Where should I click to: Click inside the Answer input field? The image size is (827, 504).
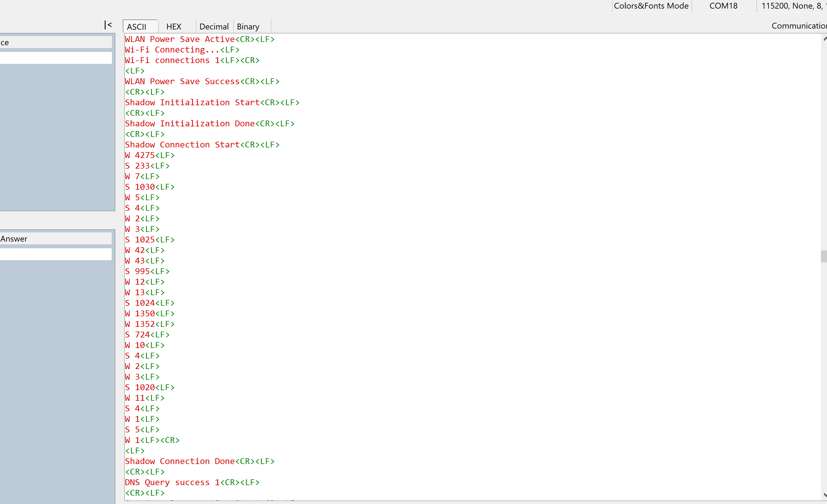(x=55, y=254)
